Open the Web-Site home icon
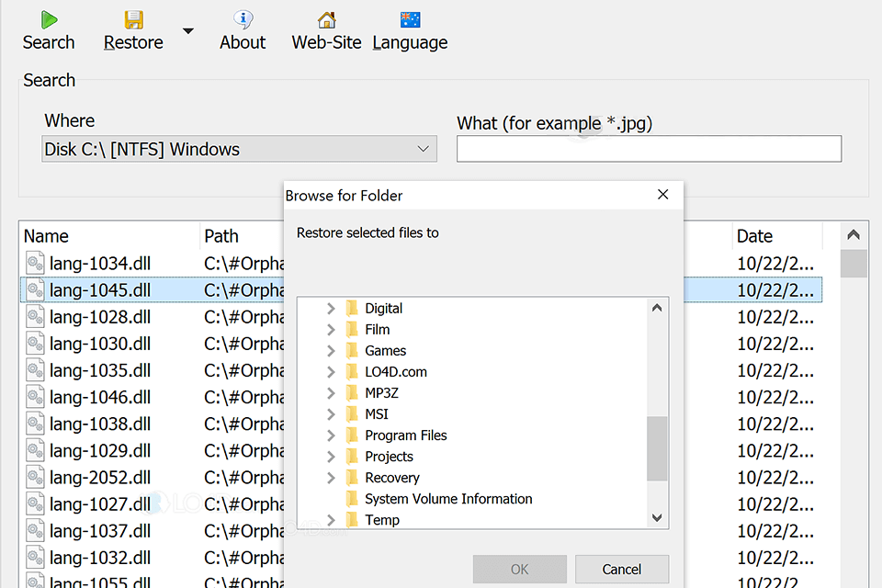 coord(326,19)
